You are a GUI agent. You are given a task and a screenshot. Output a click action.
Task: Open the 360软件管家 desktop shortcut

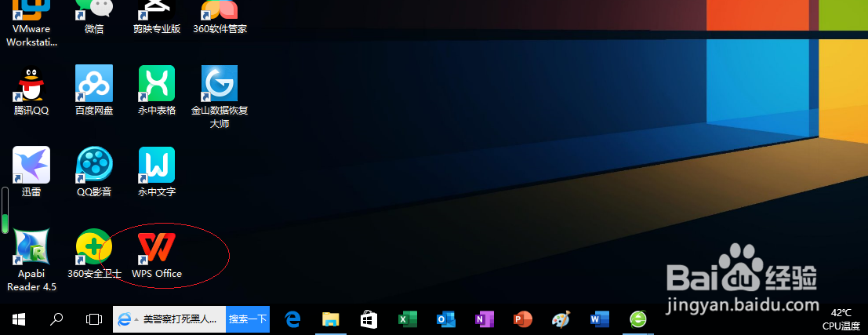pyautogui.click(x=220, y=16)
